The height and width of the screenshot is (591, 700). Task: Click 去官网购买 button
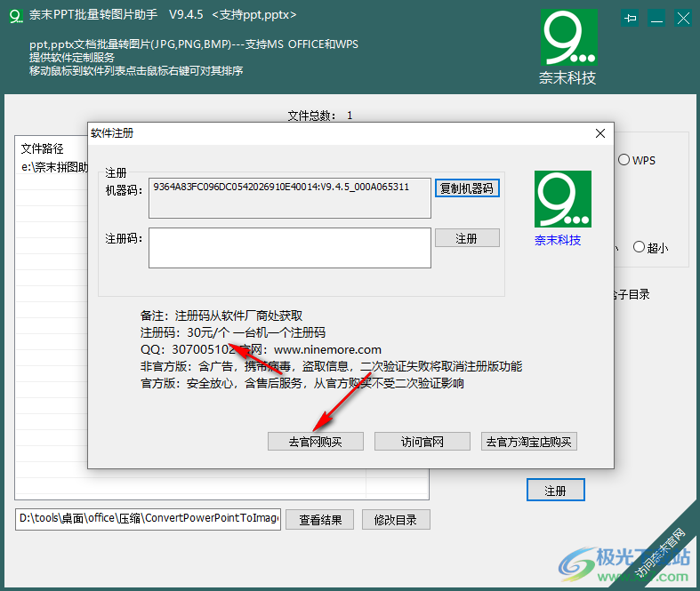pyautogui.click(x=315, y=442)
